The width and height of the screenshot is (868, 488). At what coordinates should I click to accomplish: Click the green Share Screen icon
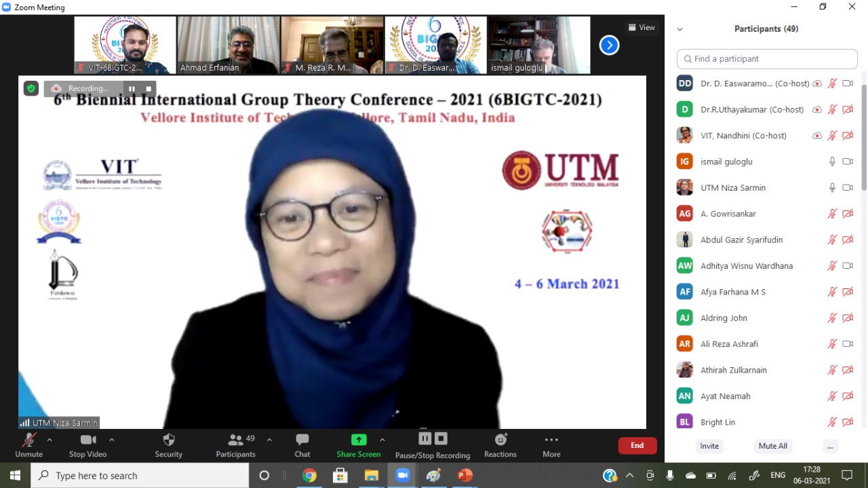coord(359,440)
